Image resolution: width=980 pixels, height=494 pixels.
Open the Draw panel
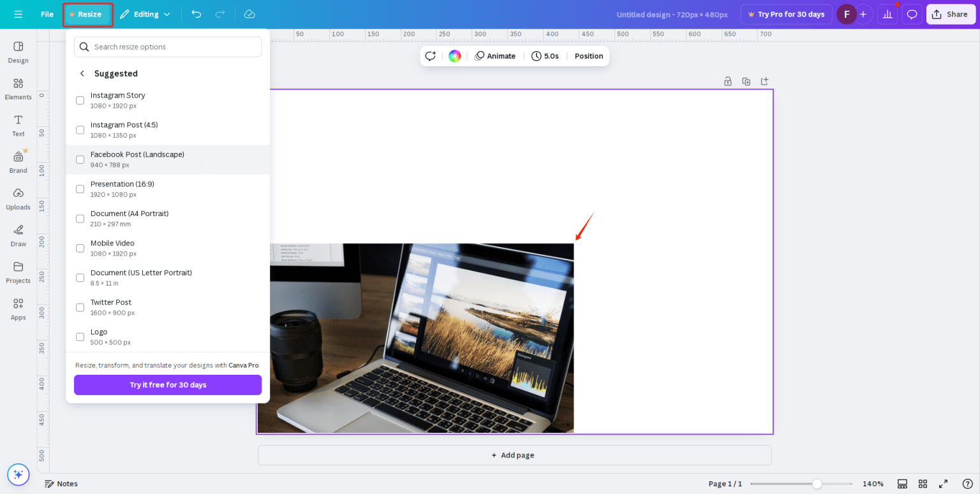point(18,235)
